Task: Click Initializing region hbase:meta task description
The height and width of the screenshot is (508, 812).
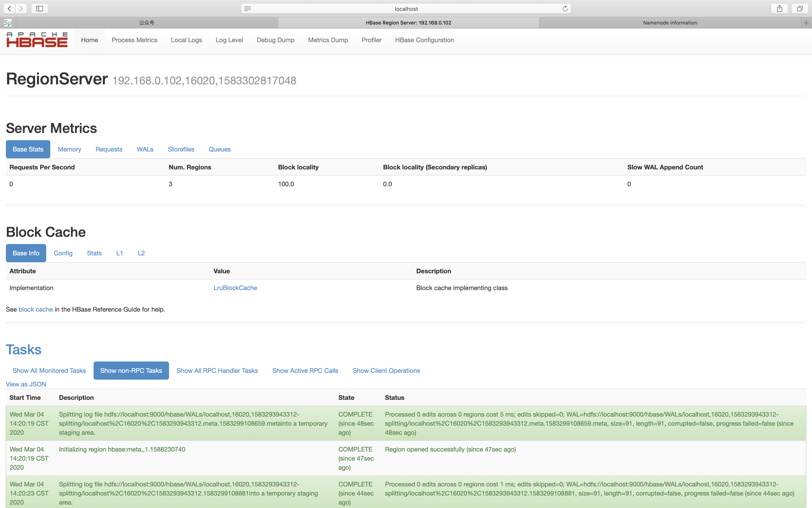Action: 122,449
